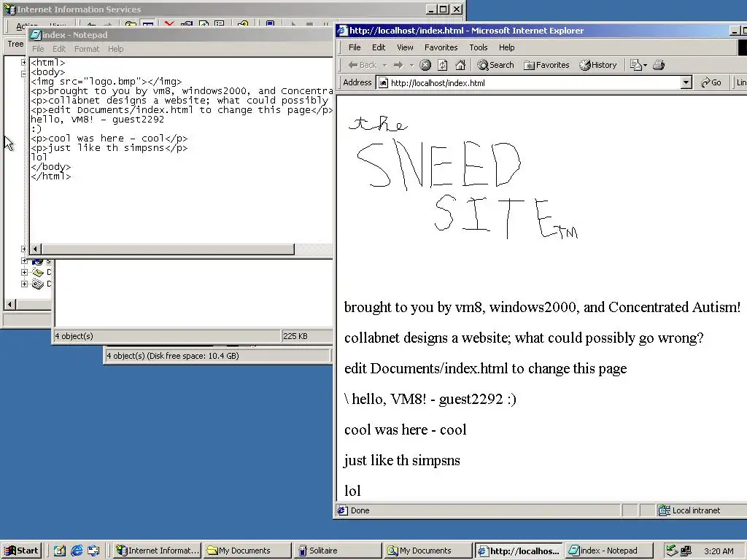747x560 pixels.
Task: Click the Mail toolbar icon in Internet Explorer
Action: [x=635, y=65]
